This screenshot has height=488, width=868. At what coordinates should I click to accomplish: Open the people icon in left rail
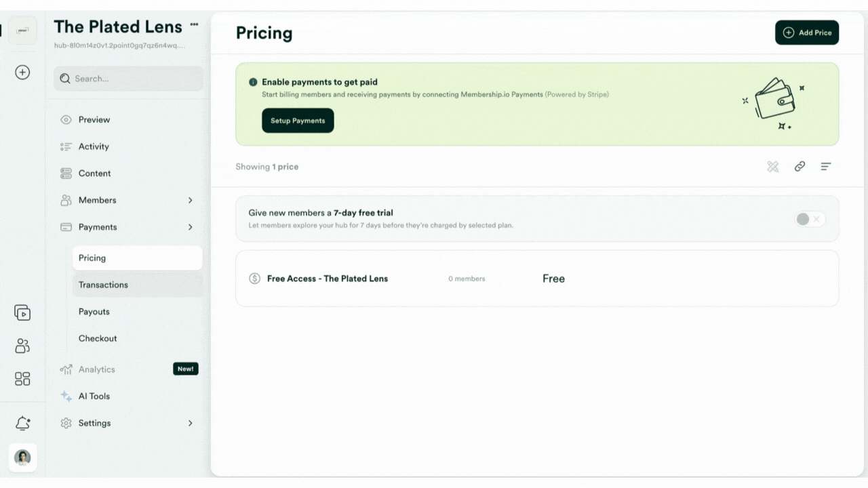click(x=22, y=346)
